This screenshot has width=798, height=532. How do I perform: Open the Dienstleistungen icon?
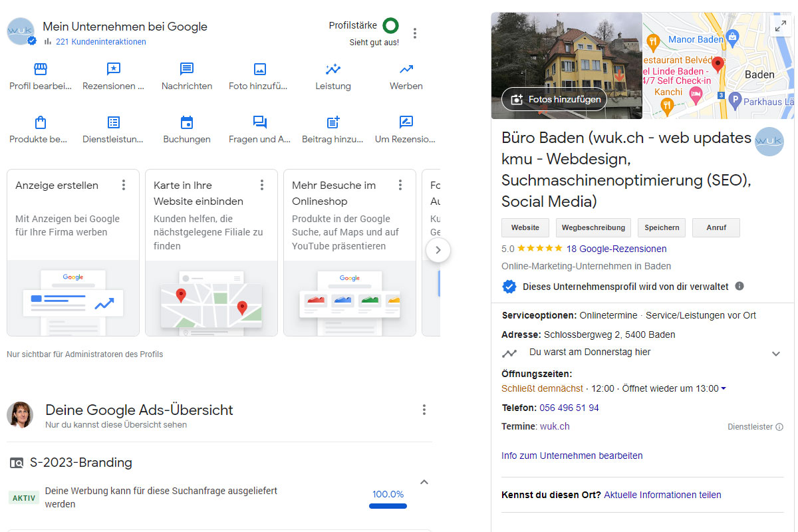tap(113, 123)
